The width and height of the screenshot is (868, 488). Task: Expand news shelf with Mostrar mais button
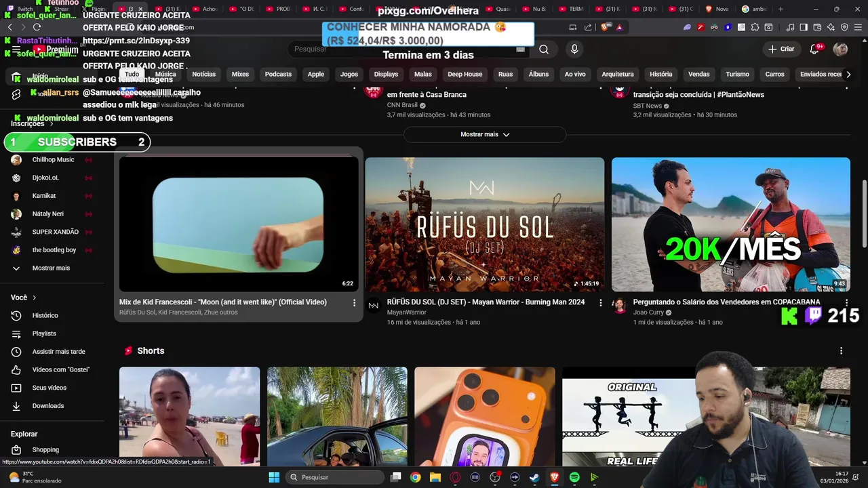(485, 134)
